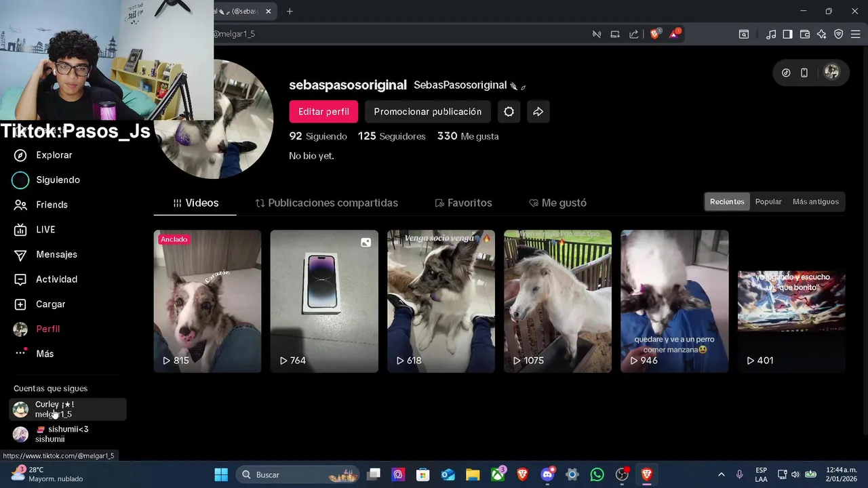
Task: Click Promocionar publicación button
Action: tap(428, 112)
